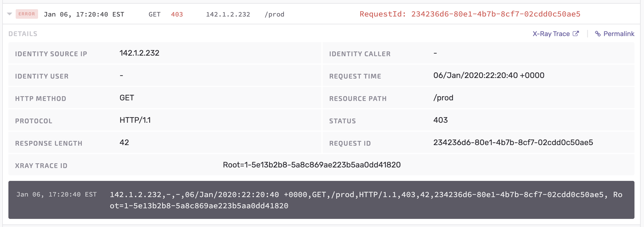This screenshot has height=227, width=644.
Task: Click the Permalink chain icon
Action: tap(598, 34)
